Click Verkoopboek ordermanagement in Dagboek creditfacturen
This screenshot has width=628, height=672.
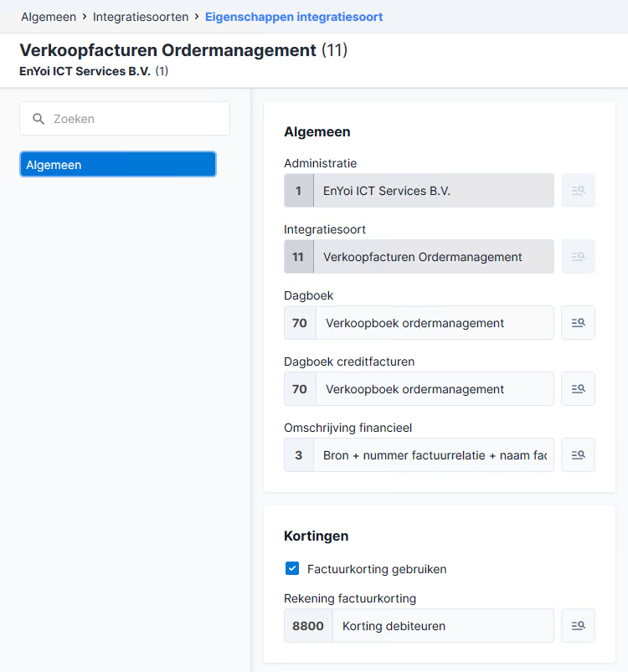tap(435, 388)
